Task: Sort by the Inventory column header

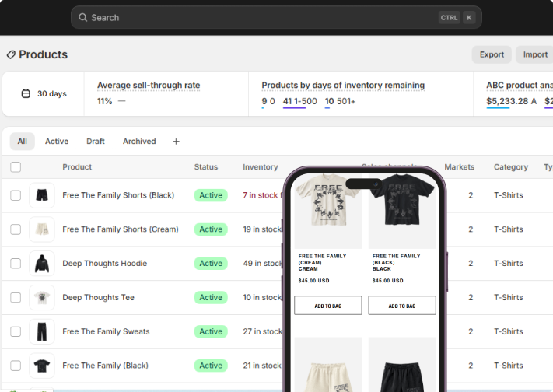Action: (x=261, y=167)
